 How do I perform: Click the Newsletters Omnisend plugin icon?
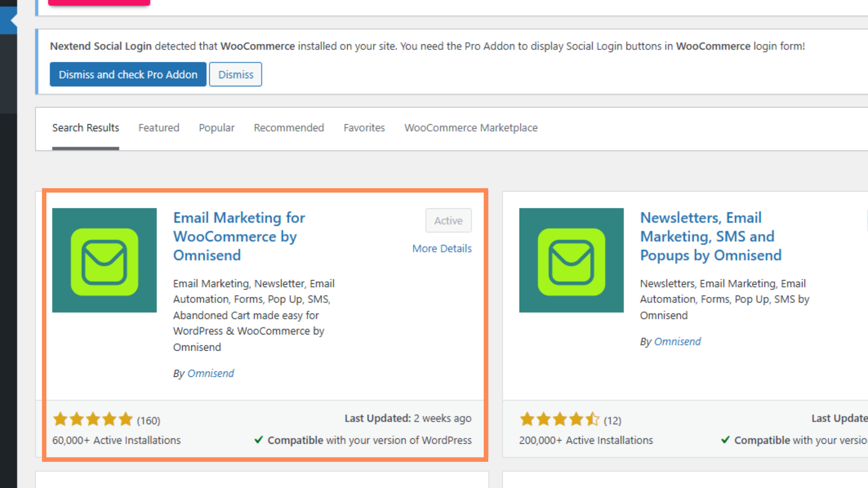(571, 260)
